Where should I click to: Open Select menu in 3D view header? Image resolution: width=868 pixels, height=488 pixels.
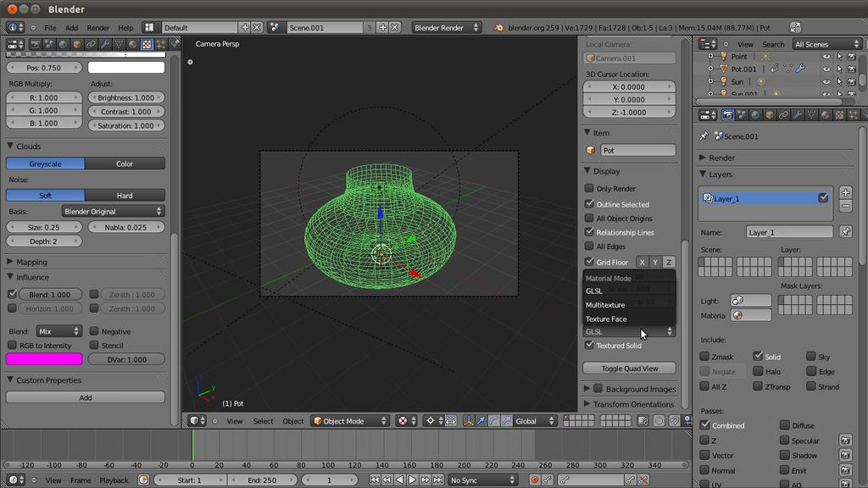point(263,421)
